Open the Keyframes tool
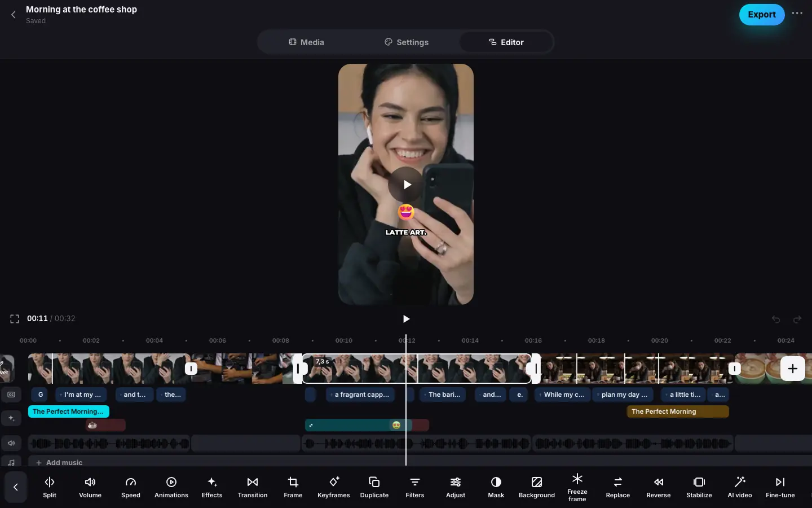Image resolution: width=812 pixels, height=508 pixels. coord(334,487)
